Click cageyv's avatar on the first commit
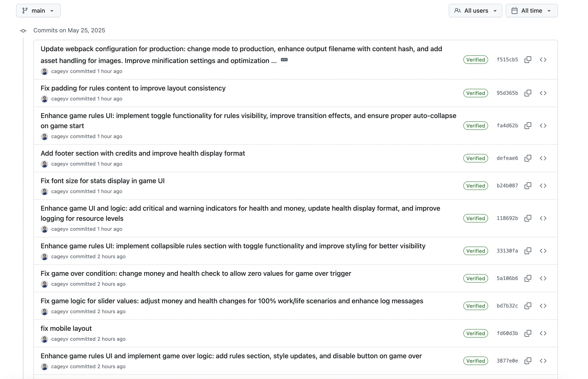Image resolution: width=588 pixels, height=379 pixels. coord(45,71)
